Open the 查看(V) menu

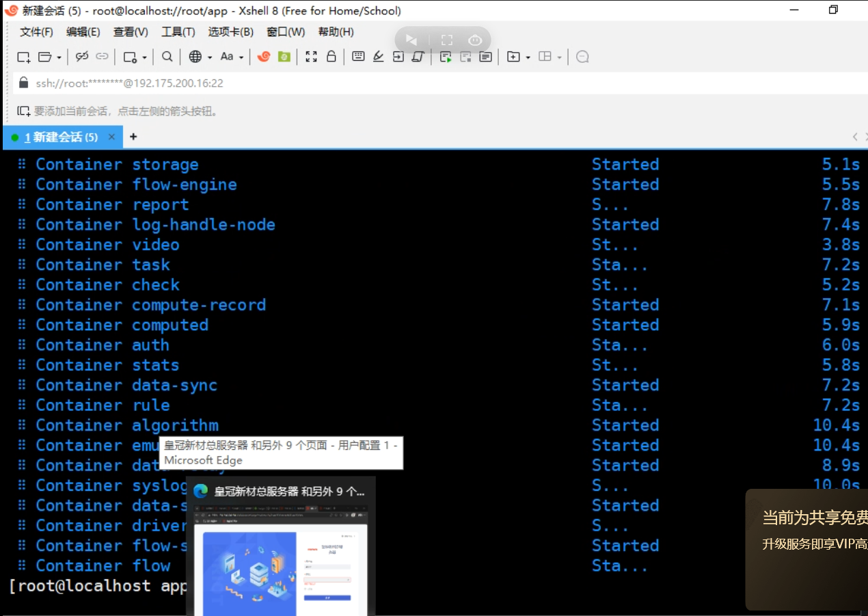coord(131,32)
